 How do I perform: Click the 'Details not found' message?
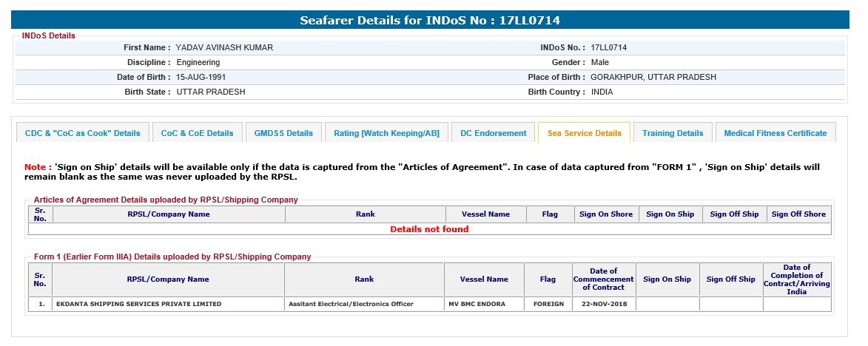429,229
